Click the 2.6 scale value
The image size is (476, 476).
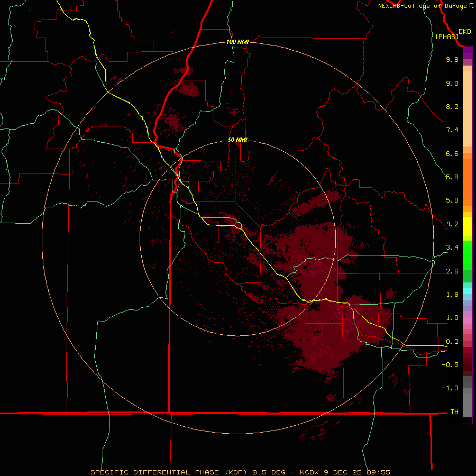tap(452, 271)
